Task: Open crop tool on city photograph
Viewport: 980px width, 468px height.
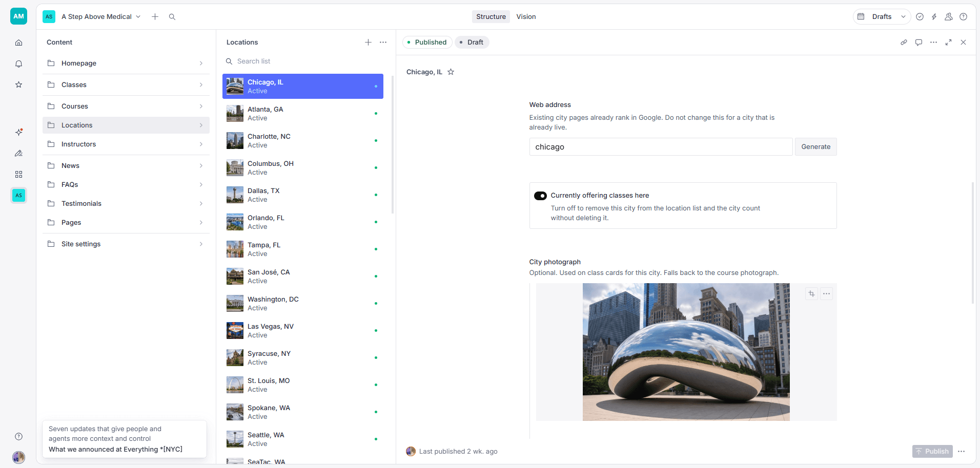Action: 811,293
